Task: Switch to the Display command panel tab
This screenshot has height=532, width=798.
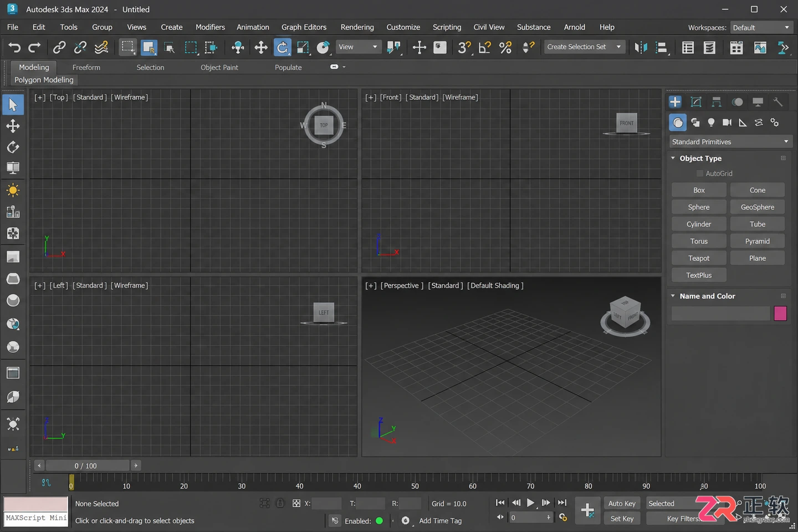Action: [758, 102]
